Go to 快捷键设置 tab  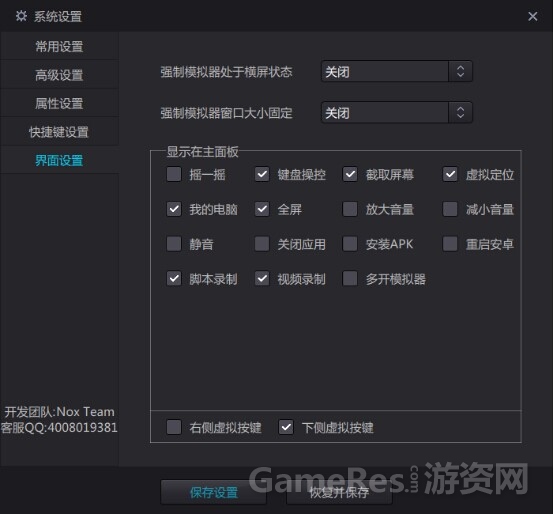pos(59,132)
